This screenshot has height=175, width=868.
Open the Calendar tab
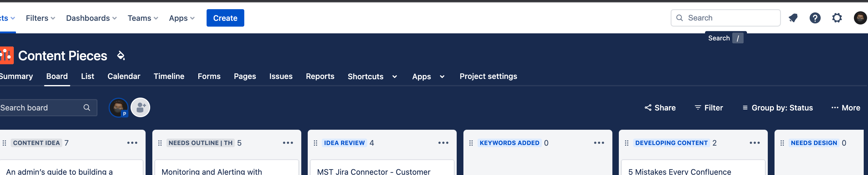(x=124, y=76)
